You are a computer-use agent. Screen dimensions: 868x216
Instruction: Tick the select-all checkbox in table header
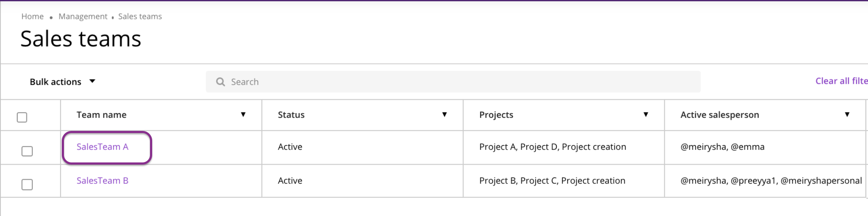(22, 117)
